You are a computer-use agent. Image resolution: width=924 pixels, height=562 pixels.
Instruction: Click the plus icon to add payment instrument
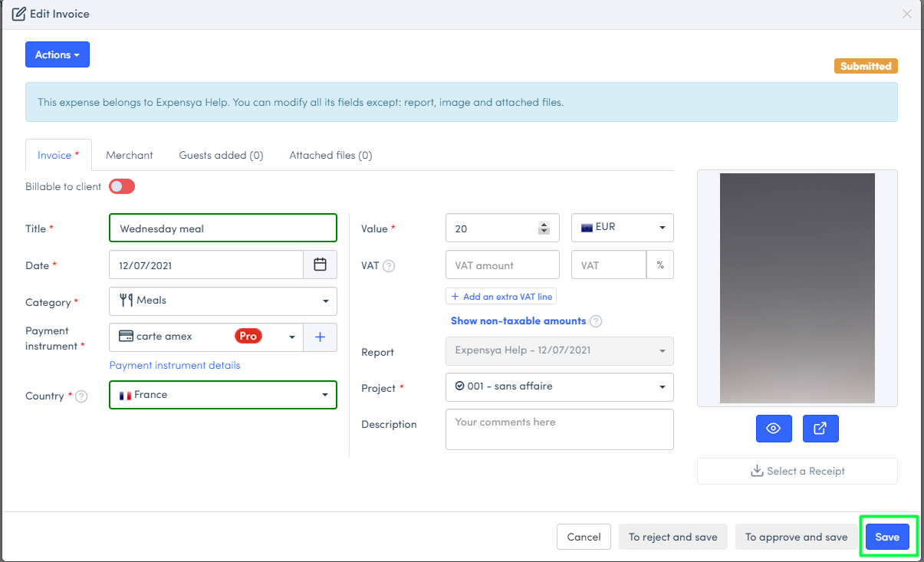pos(321,337)
